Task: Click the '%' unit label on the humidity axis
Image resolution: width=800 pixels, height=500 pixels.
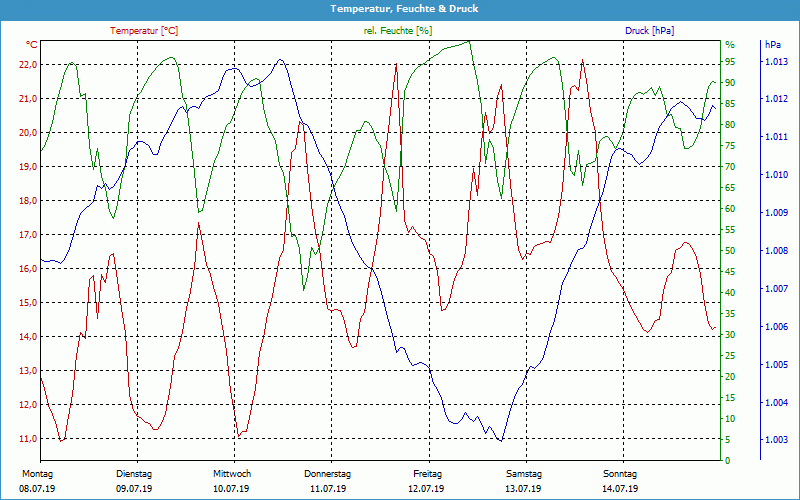Action: (730, 45)
